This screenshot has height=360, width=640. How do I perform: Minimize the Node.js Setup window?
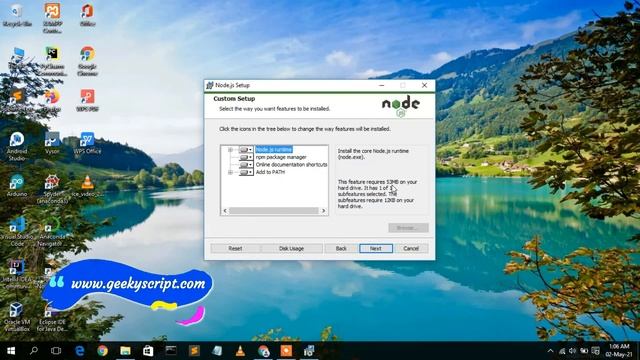[382, 85]
